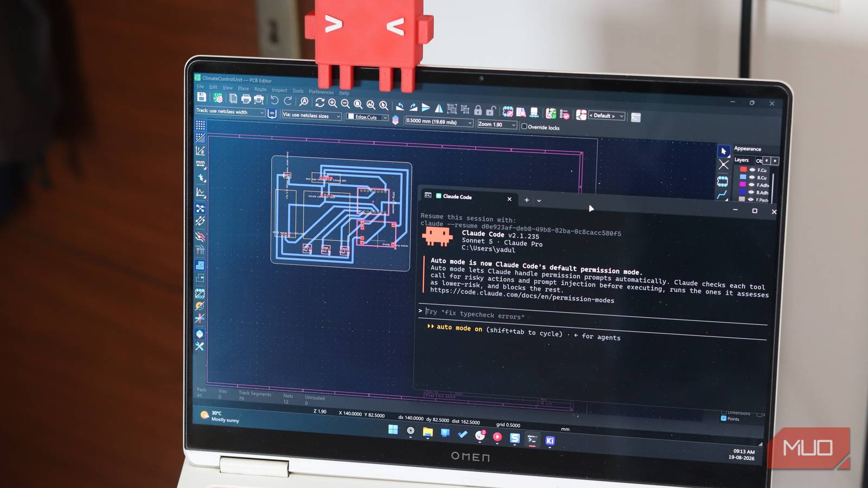
Task: Enable the Override locks checkbox
Action: tap(524, 126)
